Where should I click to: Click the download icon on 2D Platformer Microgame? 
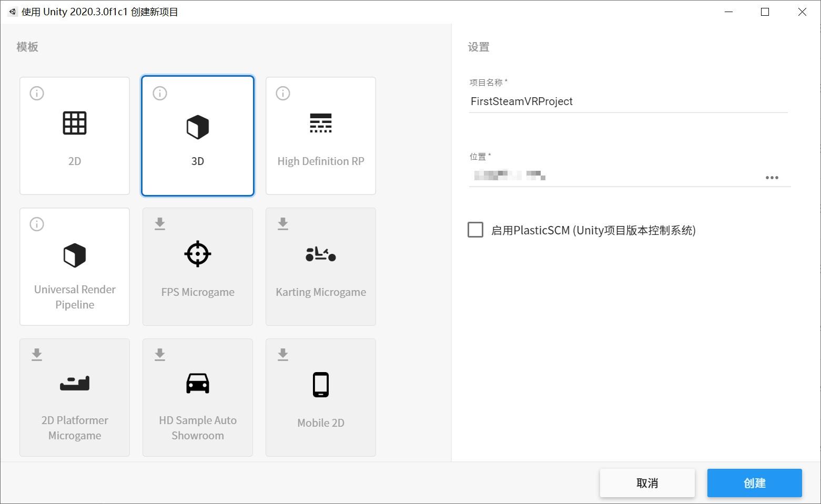tap(37, 355)
